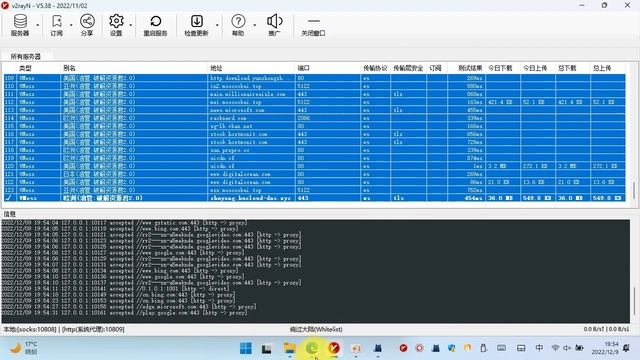Click the 推广 (Promotion) speaker icon
This screenshot has width=640, height=360.
(274, 25)
